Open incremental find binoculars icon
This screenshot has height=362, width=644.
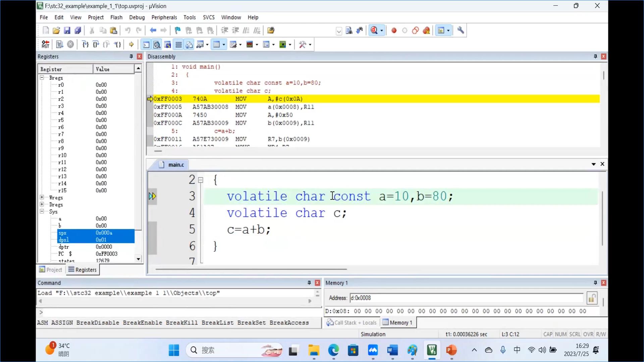coord(360,31)
